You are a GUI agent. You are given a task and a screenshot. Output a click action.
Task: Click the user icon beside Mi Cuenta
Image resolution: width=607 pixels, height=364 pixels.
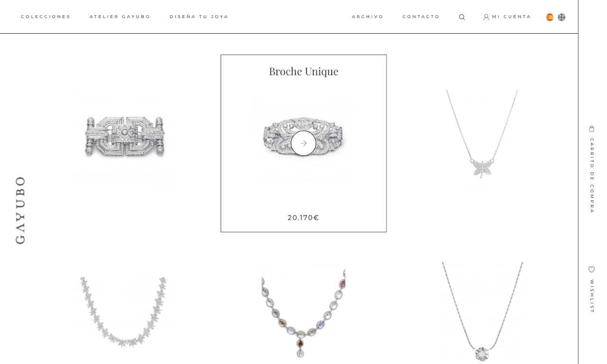[x=486, y=17]
